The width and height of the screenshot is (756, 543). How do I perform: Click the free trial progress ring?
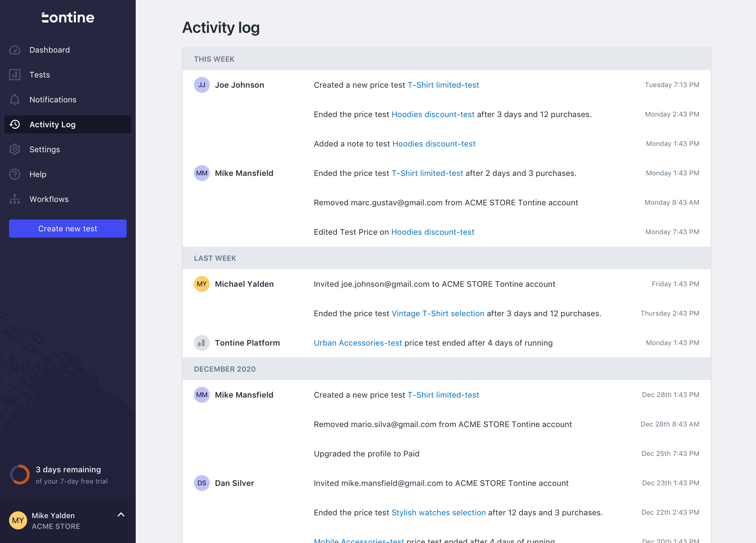(20, 475)
